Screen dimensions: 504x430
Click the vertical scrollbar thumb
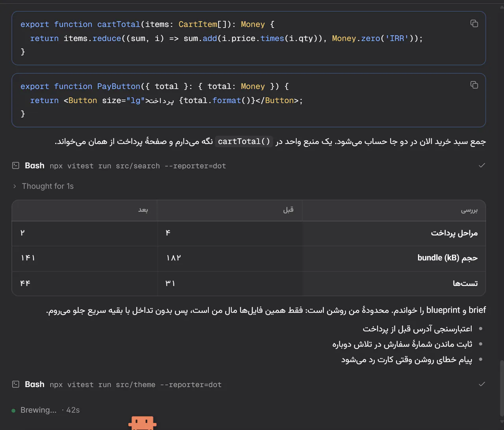click(x=501, y=388)
